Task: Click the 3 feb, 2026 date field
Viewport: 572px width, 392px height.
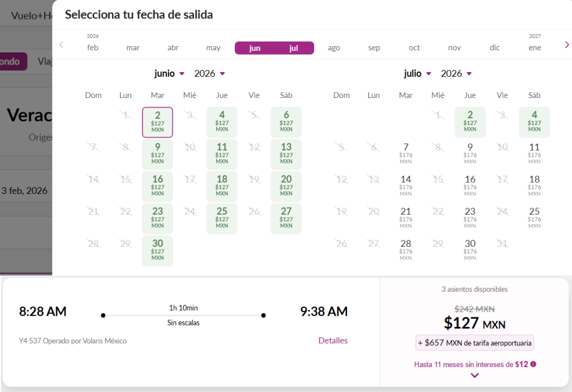Action: [x=23, y=191]
